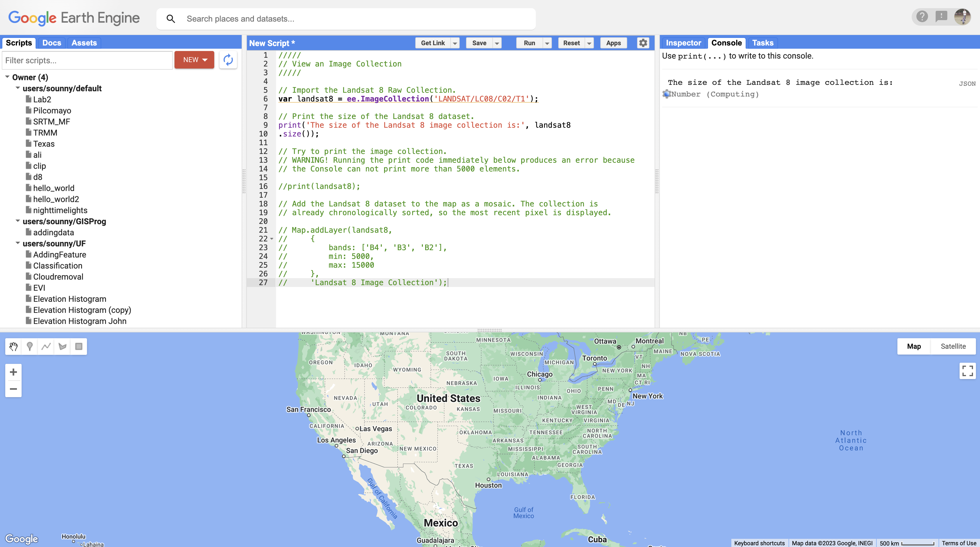The image size is (980, 547).
Task: Select the point marker drawing tool
Action: coord(29,346)
